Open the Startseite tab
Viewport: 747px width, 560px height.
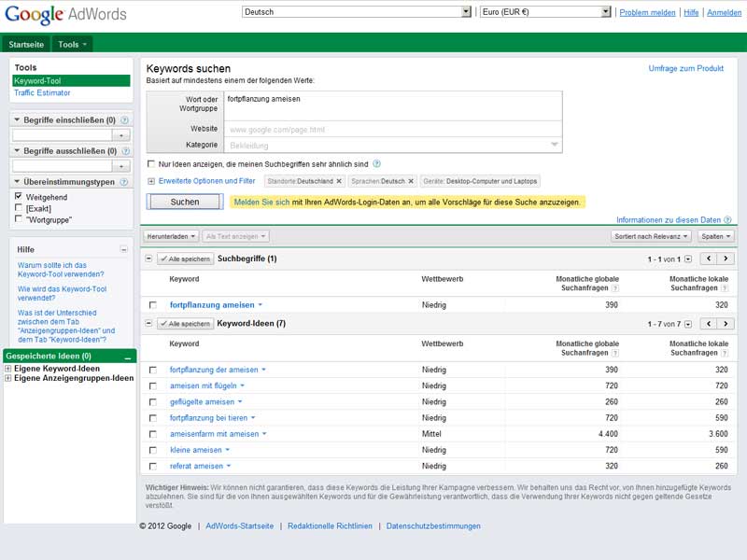[26, 44]
